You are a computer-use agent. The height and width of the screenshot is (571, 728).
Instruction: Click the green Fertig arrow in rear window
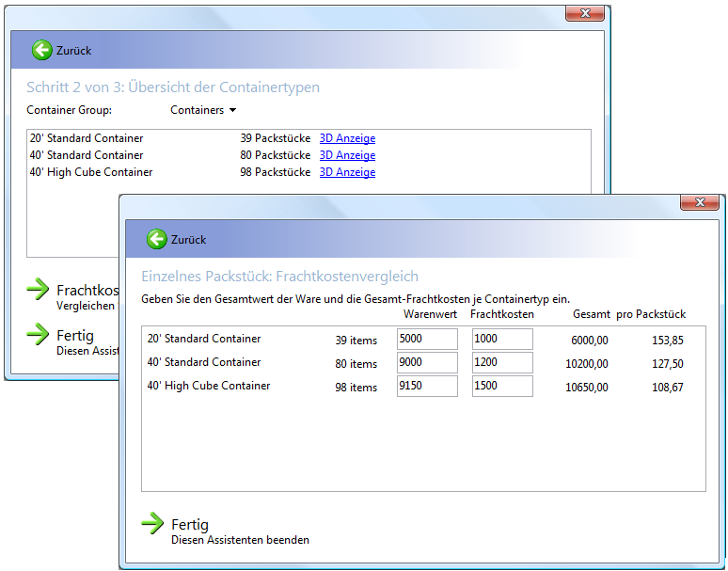[x=38, y=334]
